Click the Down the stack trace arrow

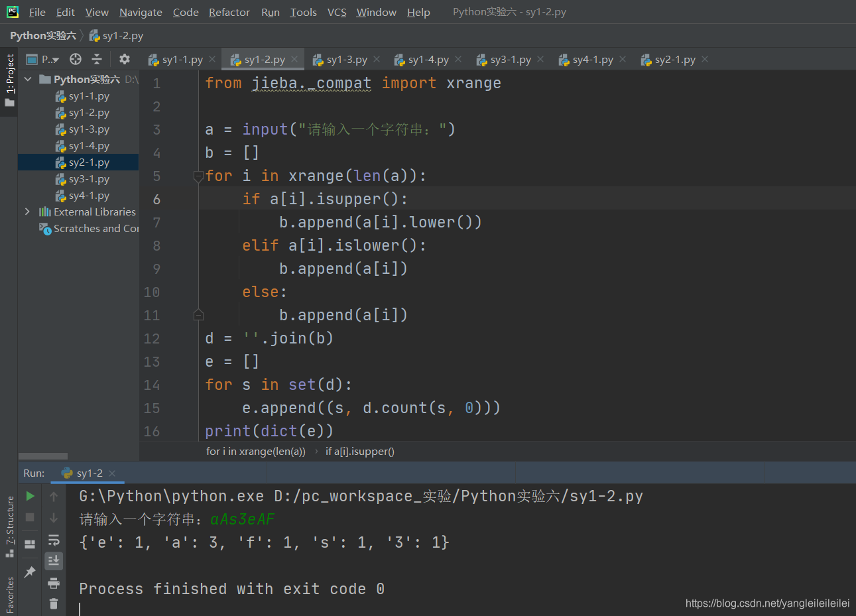[x=54, y=518]
